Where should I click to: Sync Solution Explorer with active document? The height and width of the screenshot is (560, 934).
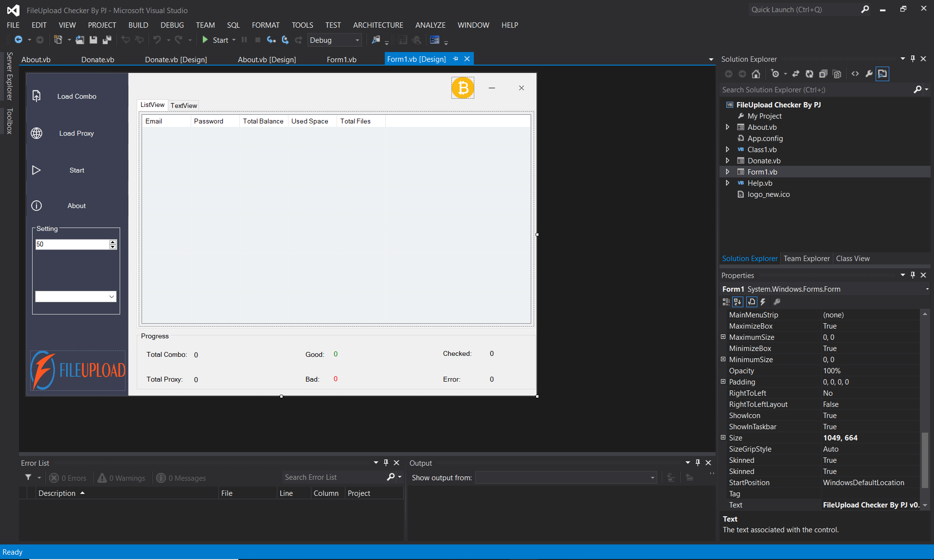tap(796, 74)
